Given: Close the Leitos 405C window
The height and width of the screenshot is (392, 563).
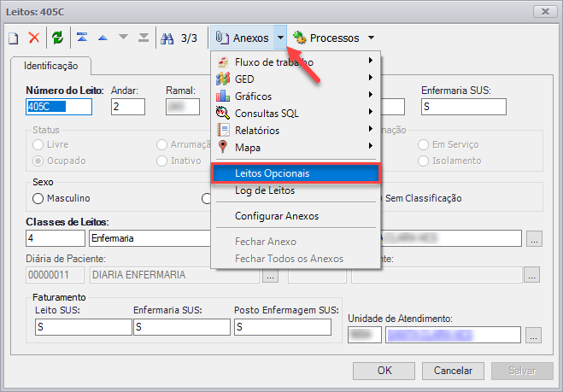Looking at the screenshot, I should 545,11.
